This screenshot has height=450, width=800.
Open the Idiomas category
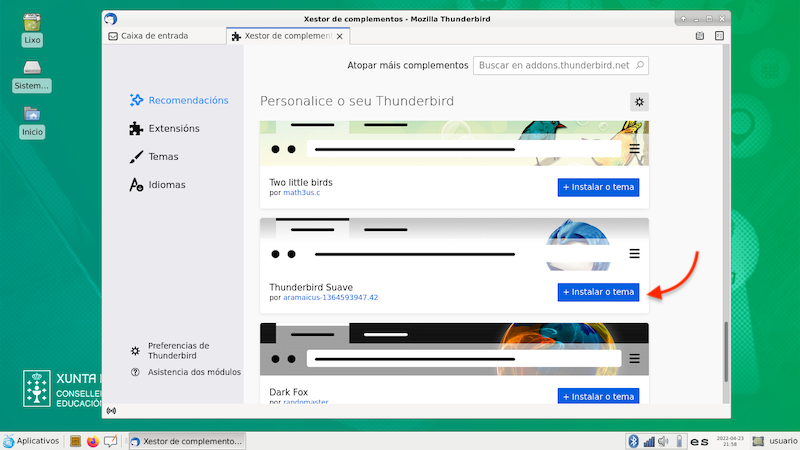157,185
